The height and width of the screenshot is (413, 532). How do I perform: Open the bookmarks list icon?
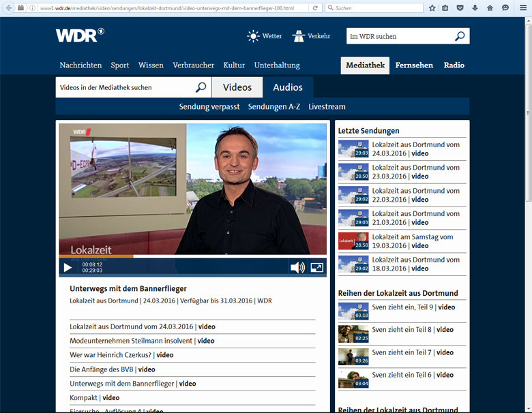[445, 7]
